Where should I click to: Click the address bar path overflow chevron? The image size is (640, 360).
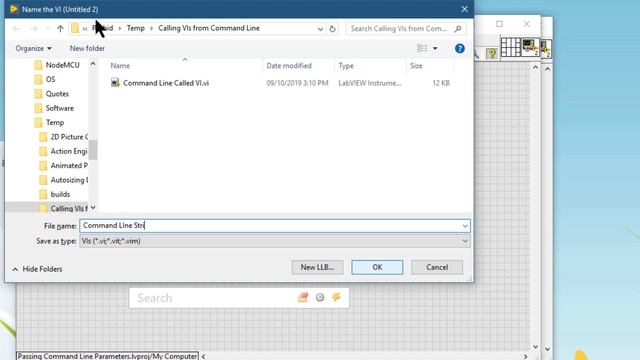tap(85, 29)
